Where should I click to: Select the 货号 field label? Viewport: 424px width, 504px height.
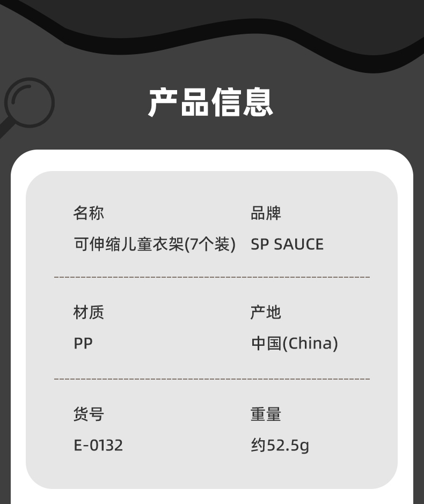coord(89,414)
